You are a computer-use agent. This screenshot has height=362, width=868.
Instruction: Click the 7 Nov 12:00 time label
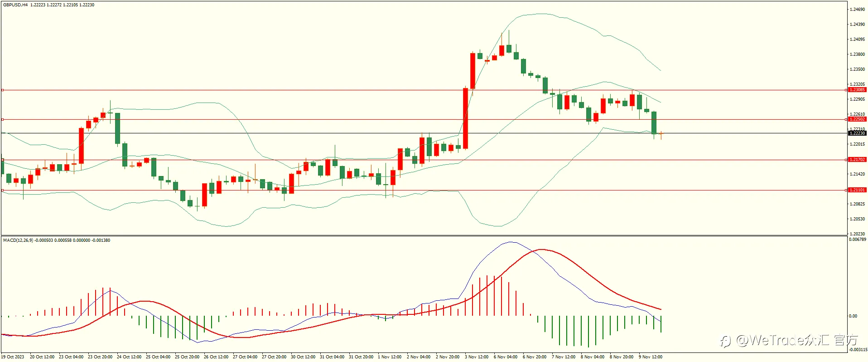564,357
